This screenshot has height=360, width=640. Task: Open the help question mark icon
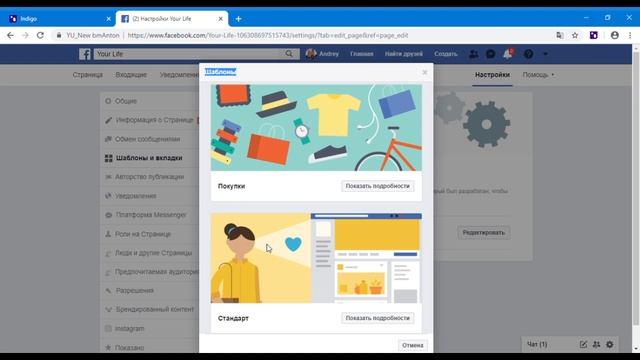coord(529,54)
